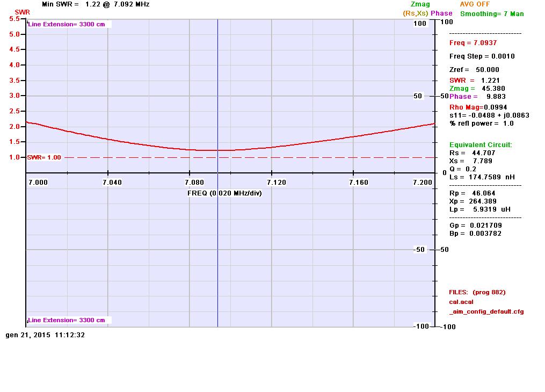Click the AVG OFF averaging indicator
Viewport: 545px width, 392px height.
(475, 4)
